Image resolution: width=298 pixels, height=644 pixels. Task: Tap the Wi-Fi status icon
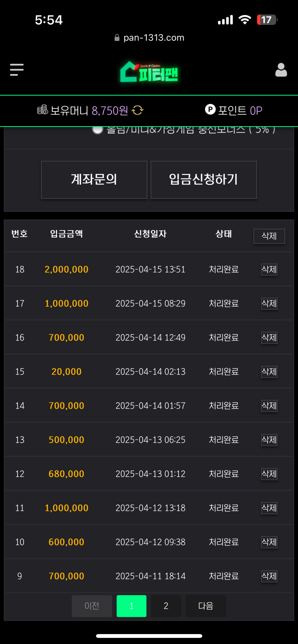[x=244, y=20]
